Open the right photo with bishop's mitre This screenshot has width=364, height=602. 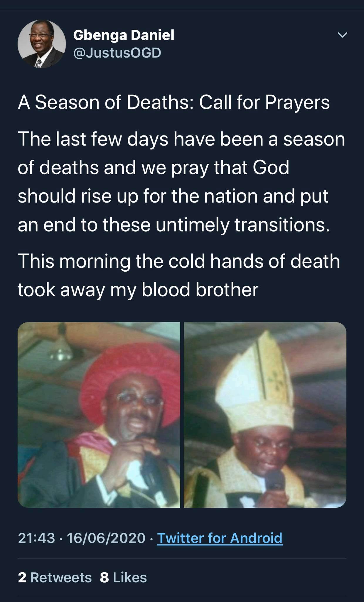(265, 415)
